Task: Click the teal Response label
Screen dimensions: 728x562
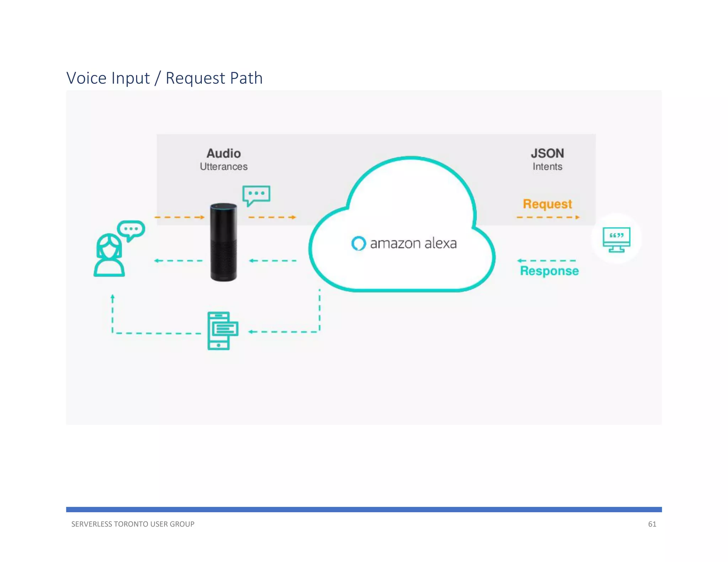Action: point(549,271)
